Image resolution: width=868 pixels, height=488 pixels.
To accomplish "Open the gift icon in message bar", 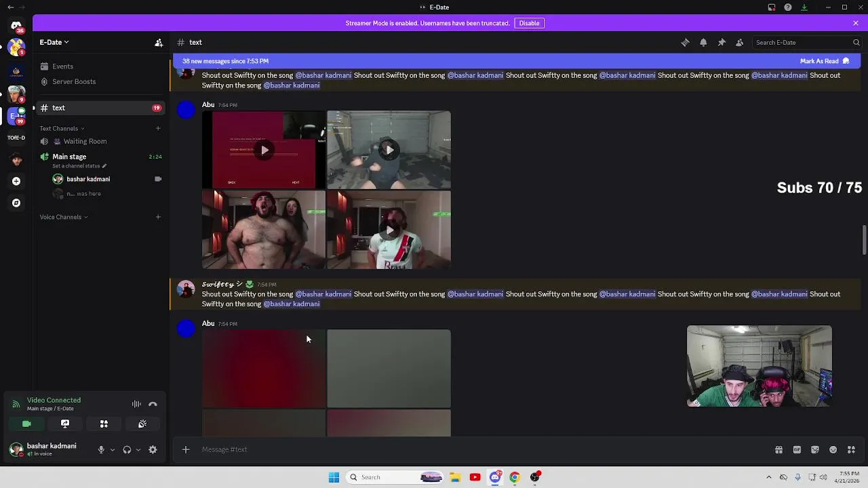I will pyautogui.click(x=778, y=449).
